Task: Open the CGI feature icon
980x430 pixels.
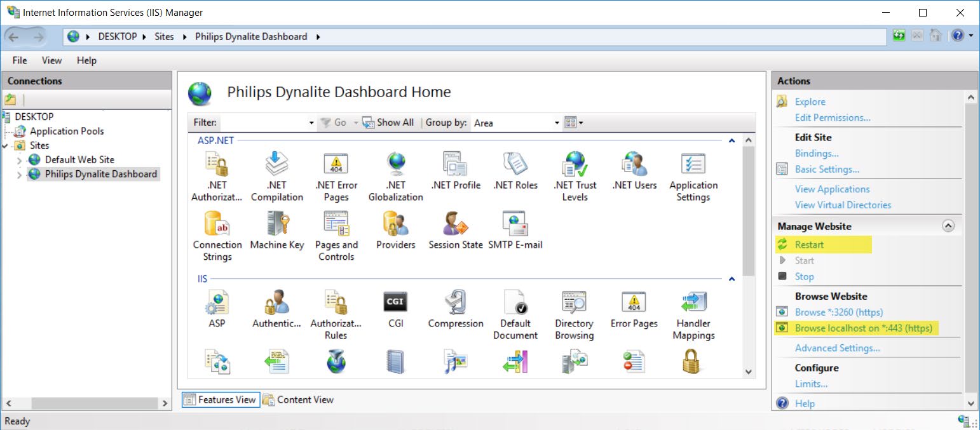Action: coord(395,302)
